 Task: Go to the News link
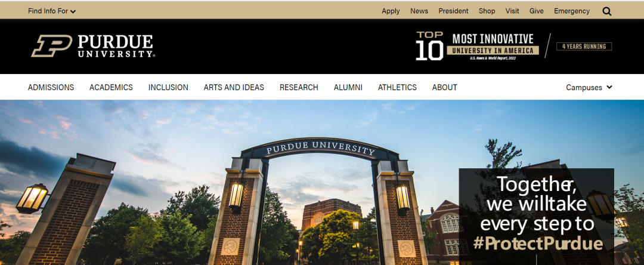pyautogui.click(x=419, y=11)
